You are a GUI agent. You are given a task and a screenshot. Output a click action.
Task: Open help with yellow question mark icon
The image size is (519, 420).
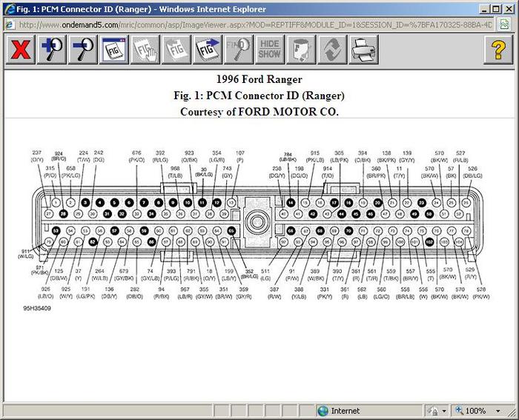(498, 50)
